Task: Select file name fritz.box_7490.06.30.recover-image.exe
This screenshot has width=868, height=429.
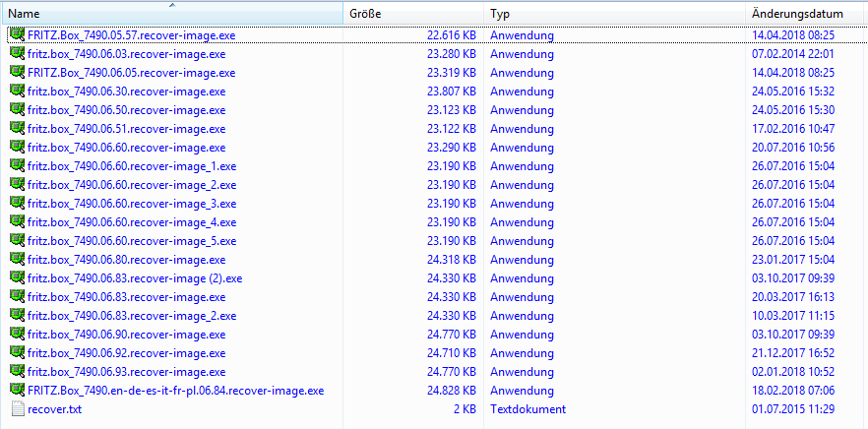Action: point(126,92)
